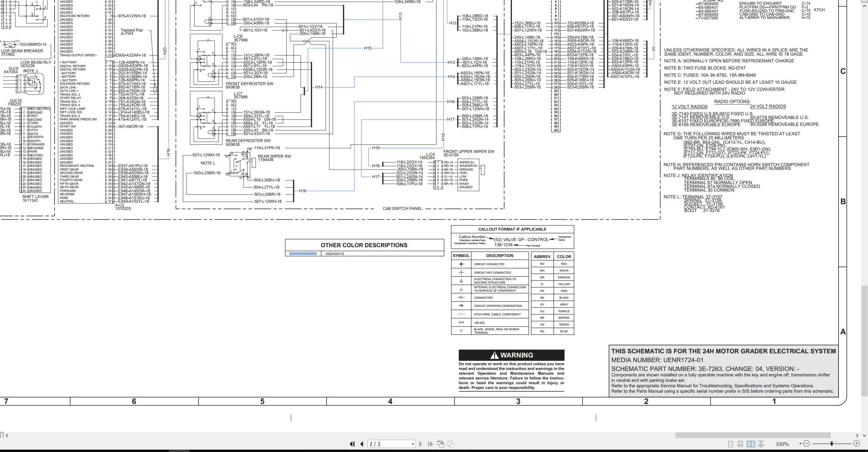Click CIRCUIT GROUPING DESIGNATION legend row
868x452 pixels.
[x=490, y=306]
